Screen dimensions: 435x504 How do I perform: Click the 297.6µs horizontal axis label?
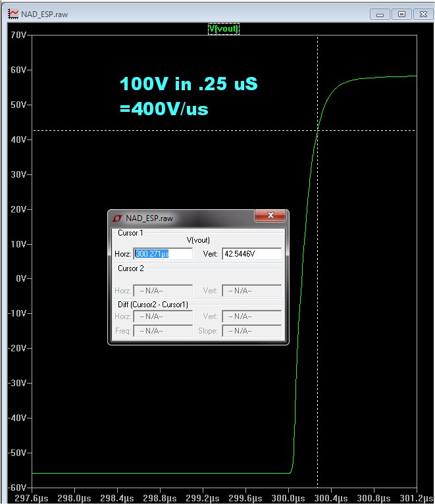[32, 499]
